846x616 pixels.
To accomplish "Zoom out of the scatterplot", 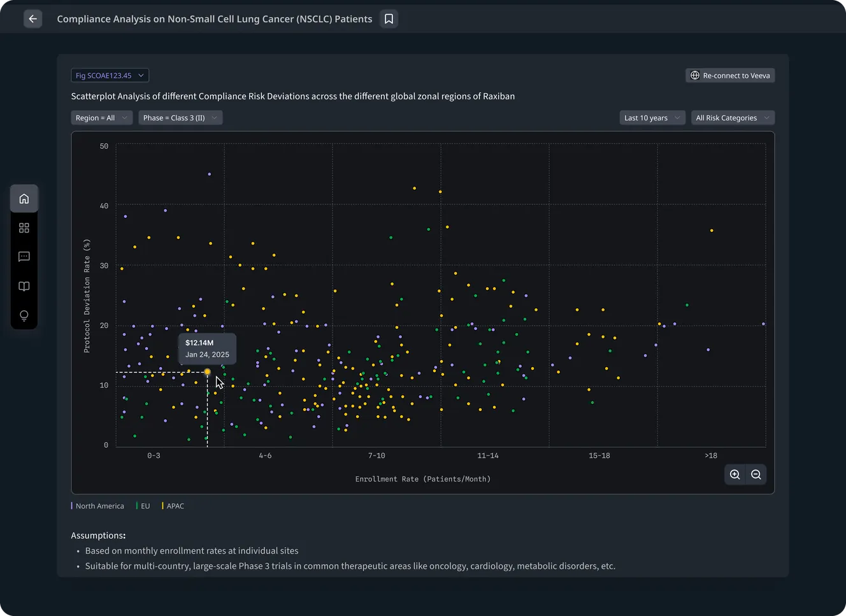I will pos(756,475).
